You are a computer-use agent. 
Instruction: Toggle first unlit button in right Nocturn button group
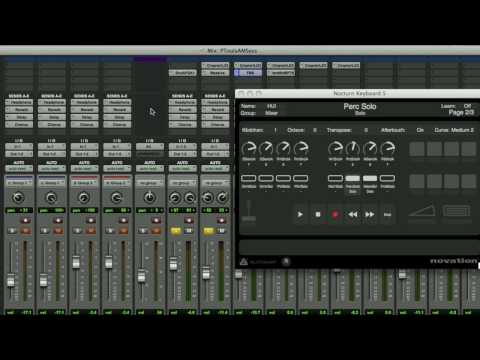[335, 178]
